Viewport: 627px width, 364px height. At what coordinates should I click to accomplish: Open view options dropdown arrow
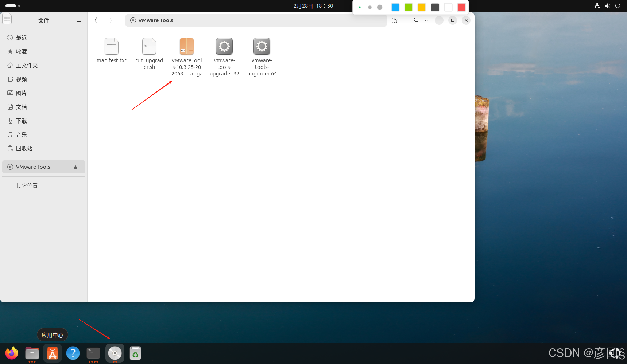point(426,20)
